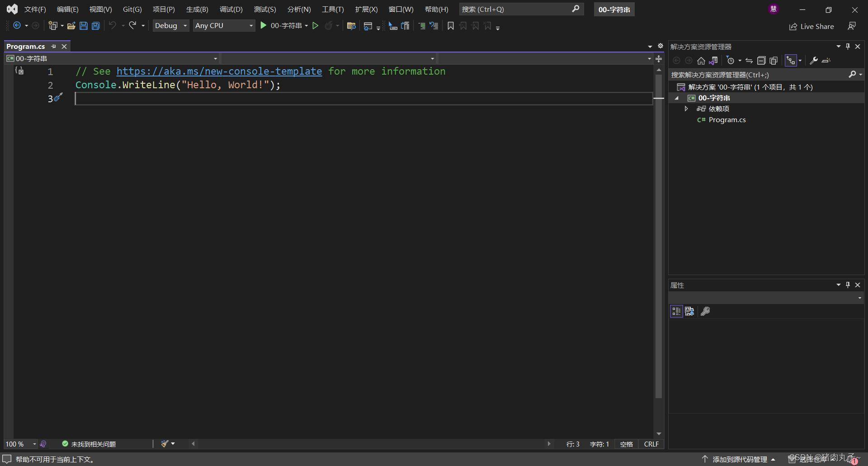This screenshot has width=868, height=466.
Task: Collapse the 00-字符串 project node
Action: 677,98
